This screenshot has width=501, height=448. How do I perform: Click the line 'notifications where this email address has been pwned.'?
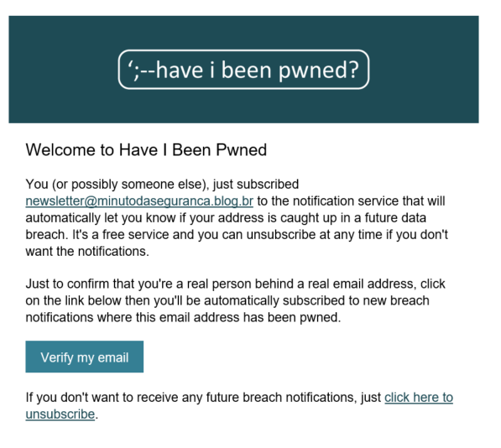(183, 317)
